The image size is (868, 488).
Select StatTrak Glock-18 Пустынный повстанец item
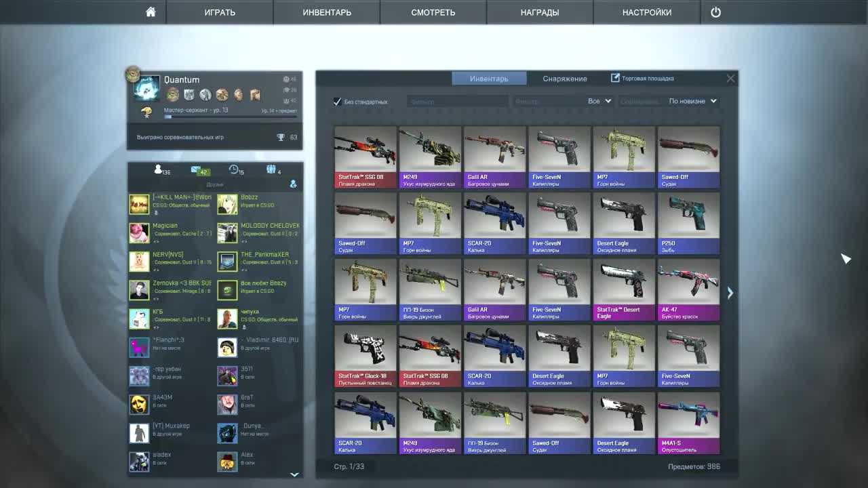365,357
